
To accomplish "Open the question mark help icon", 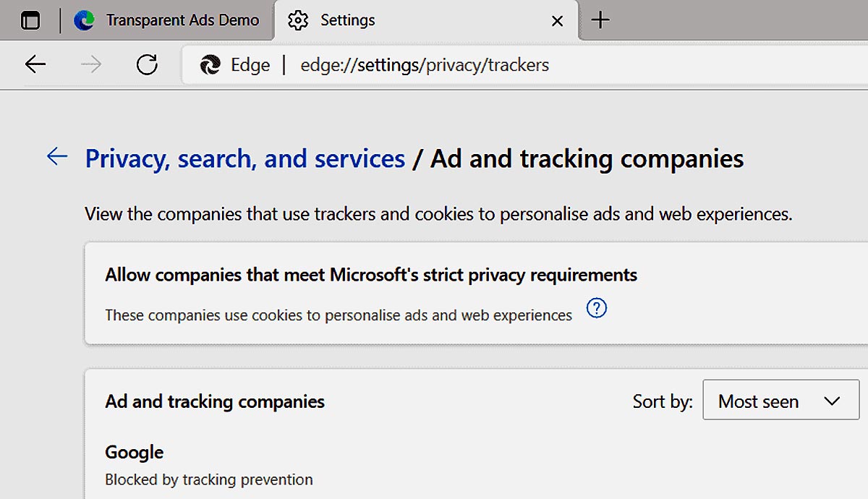I will coord(597,309).
